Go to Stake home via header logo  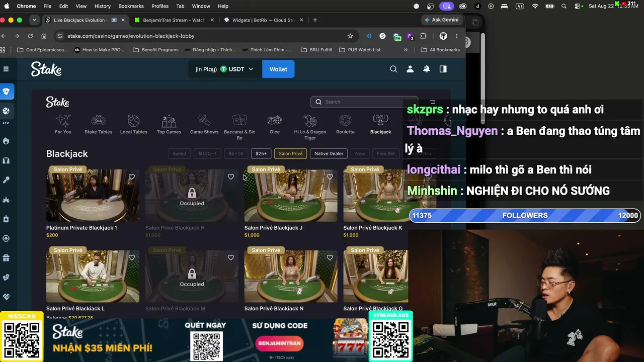pos(46,69)
